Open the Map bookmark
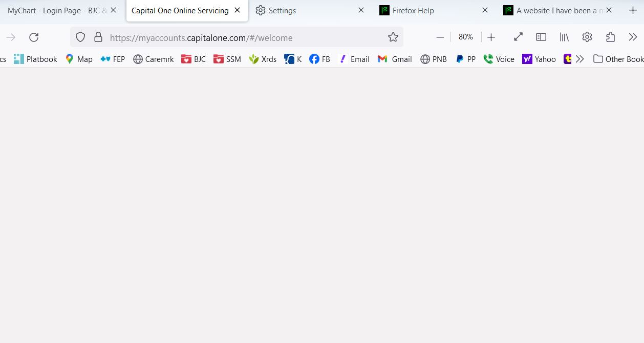 [79, 59]
